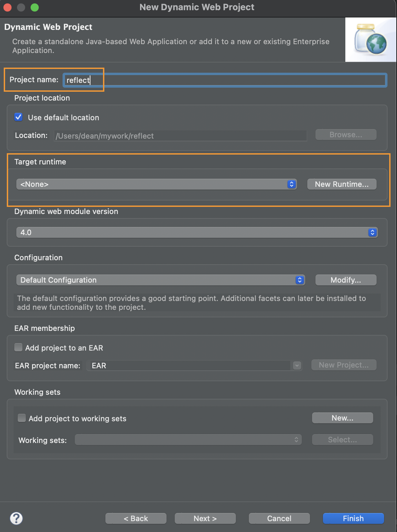Viewport: 397px width, 532px height.
Task: Proceed with the Next > button
Action: 205,518
